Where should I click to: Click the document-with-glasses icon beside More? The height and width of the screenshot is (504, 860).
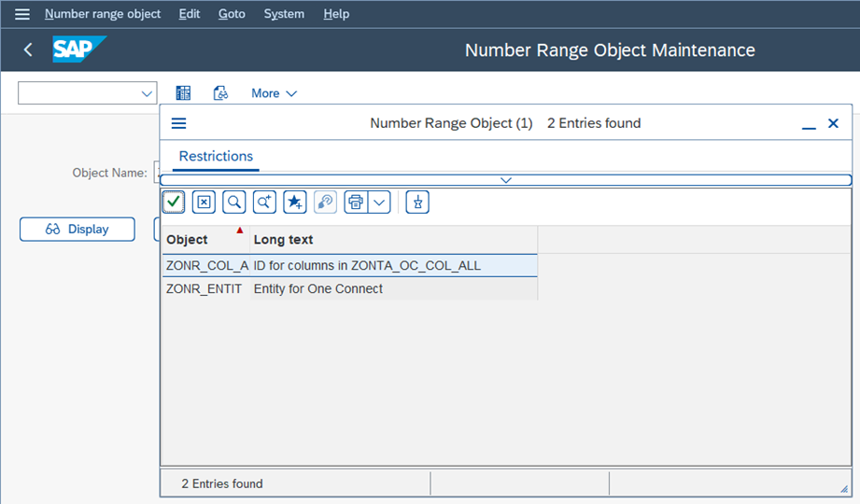(x=220, y=93)
